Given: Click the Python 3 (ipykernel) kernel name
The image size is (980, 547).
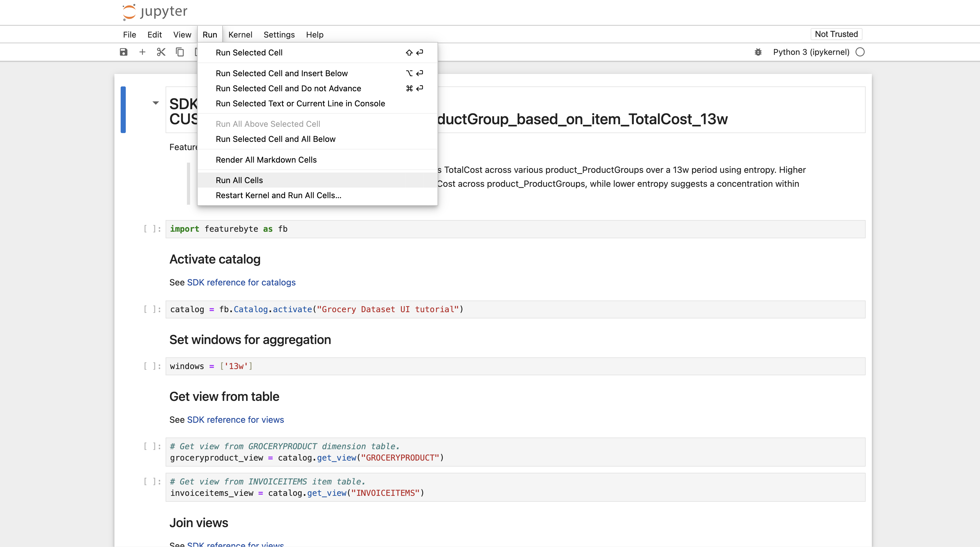Looking at the screenshot, I should [x=811, y=52].
